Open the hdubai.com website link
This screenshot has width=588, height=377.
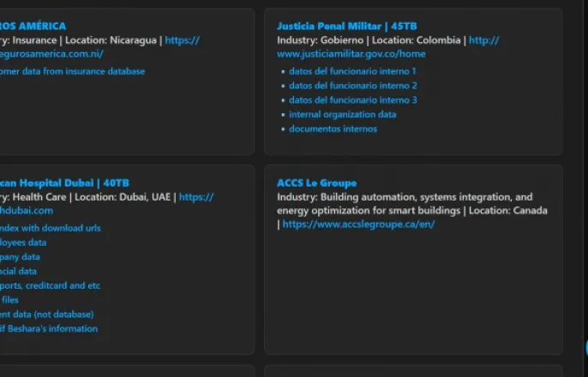27,211
